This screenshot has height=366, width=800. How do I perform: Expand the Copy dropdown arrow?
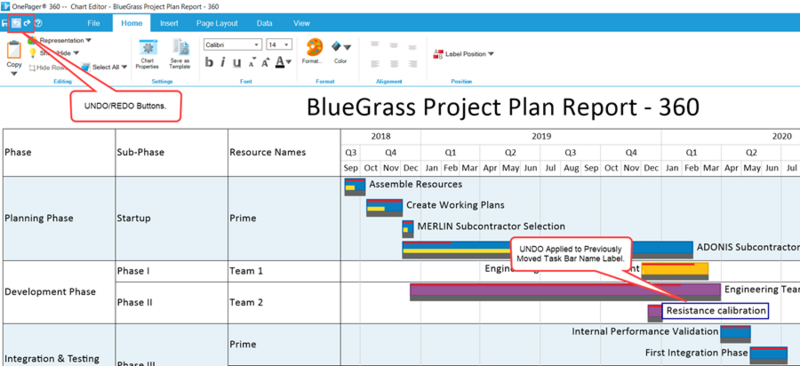tap(14, 74)
